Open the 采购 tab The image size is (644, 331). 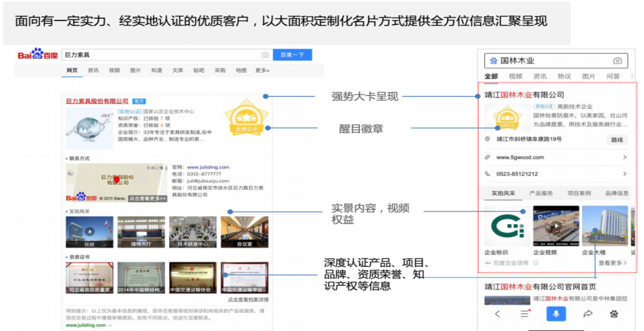click(220, 71)
